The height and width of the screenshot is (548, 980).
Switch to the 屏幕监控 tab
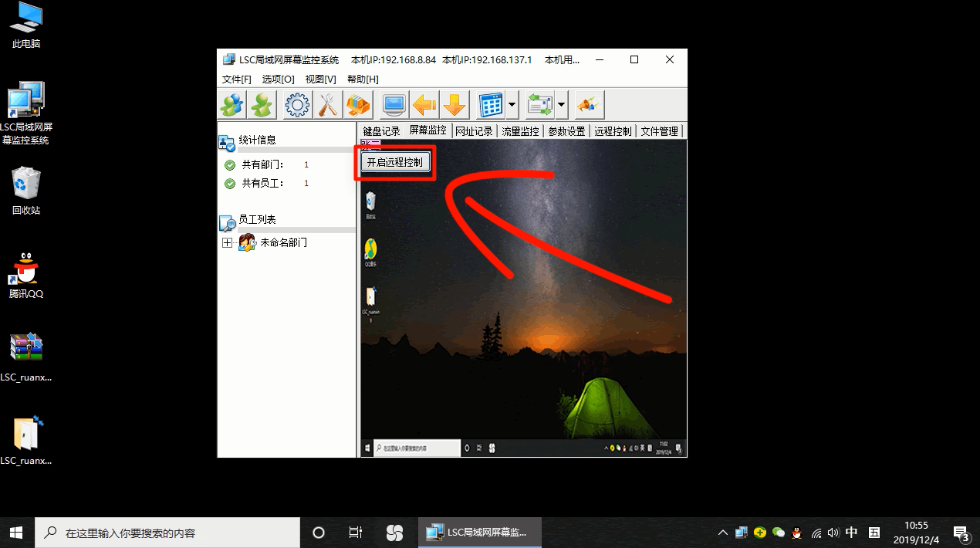[427, 130]
